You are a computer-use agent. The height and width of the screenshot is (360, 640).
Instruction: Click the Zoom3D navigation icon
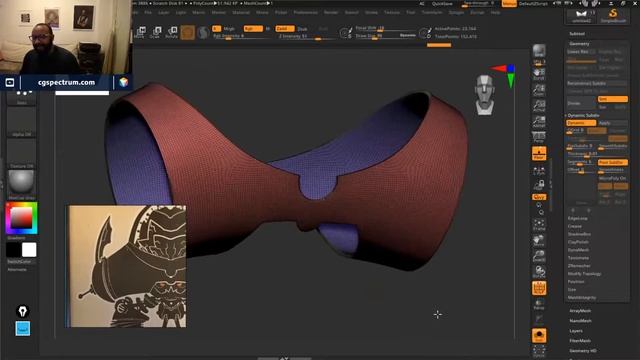coord(539,256)
